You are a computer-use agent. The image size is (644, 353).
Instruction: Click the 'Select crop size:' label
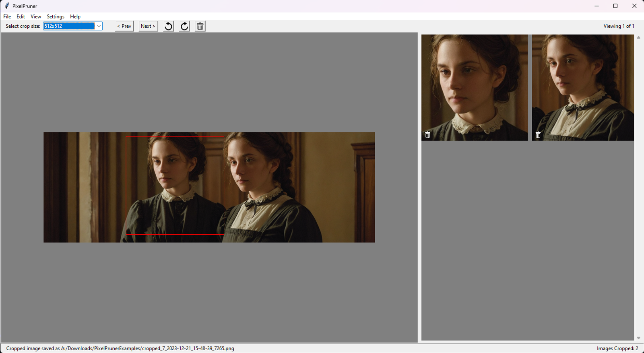tap(23, 26)
